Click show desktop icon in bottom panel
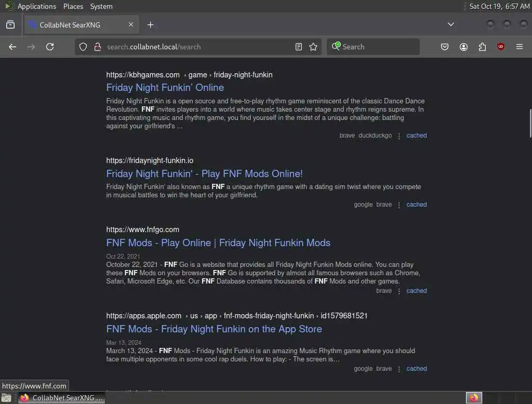 pos(6,398)
